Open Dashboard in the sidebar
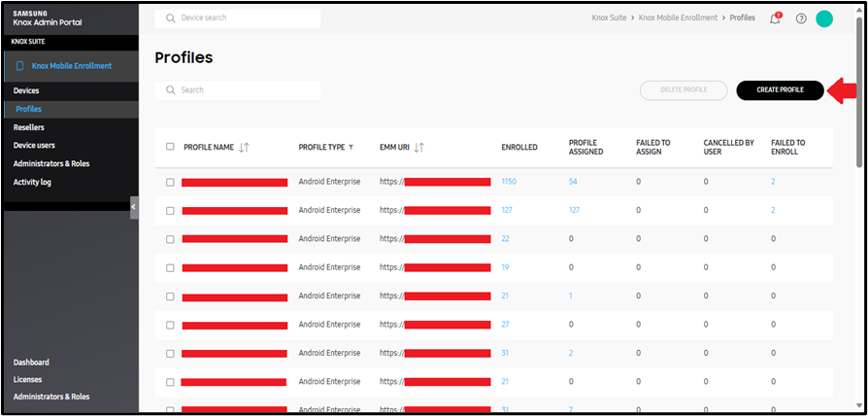Image resolution: width=868 pixels, height=416 pixels. tap(31, 363)
